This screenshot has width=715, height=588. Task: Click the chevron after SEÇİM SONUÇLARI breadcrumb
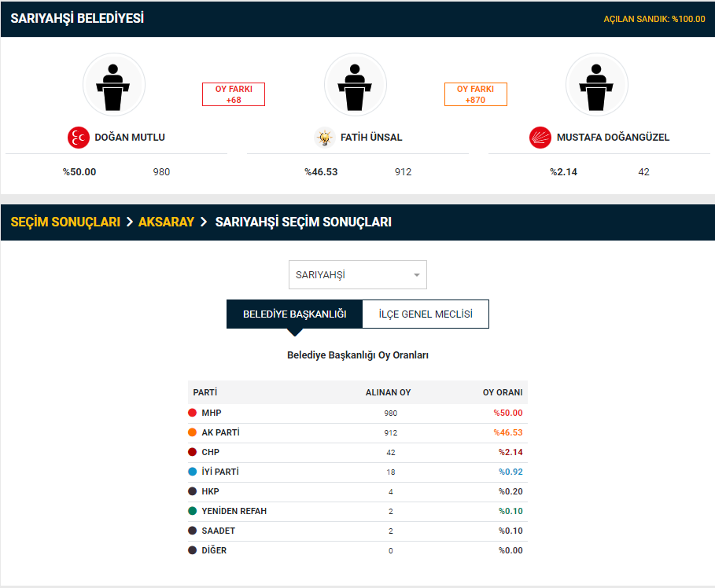pos(130,222)
